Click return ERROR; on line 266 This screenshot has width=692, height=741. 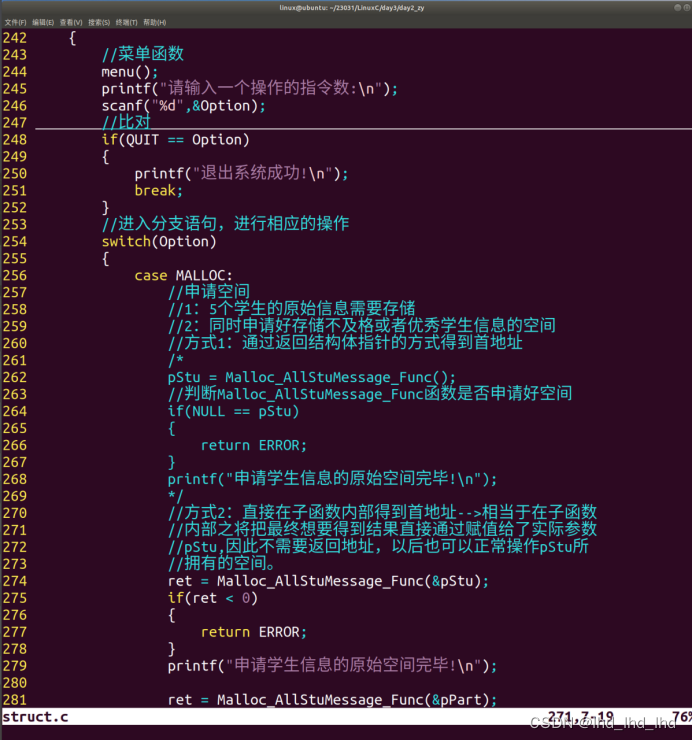tap(253, 445)
